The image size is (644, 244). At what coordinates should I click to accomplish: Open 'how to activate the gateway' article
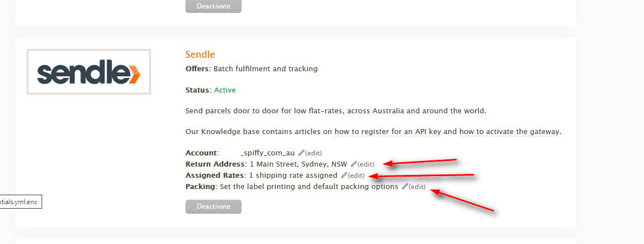coord(509,132)
